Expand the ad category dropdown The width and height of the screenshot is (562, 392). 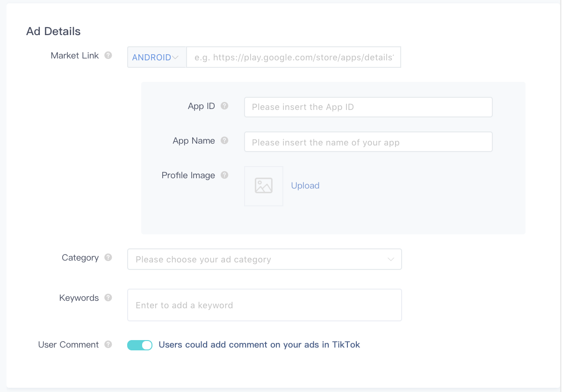(264, 259)
